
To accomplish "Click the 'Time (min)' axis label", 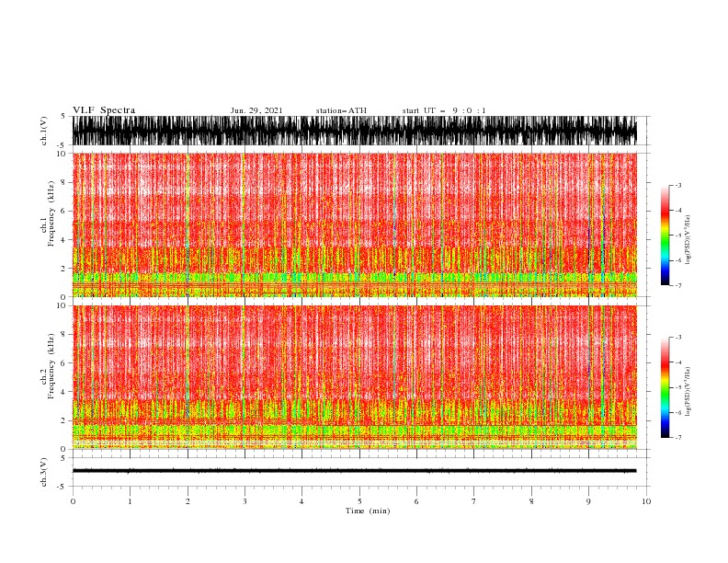I will [368, 511].
